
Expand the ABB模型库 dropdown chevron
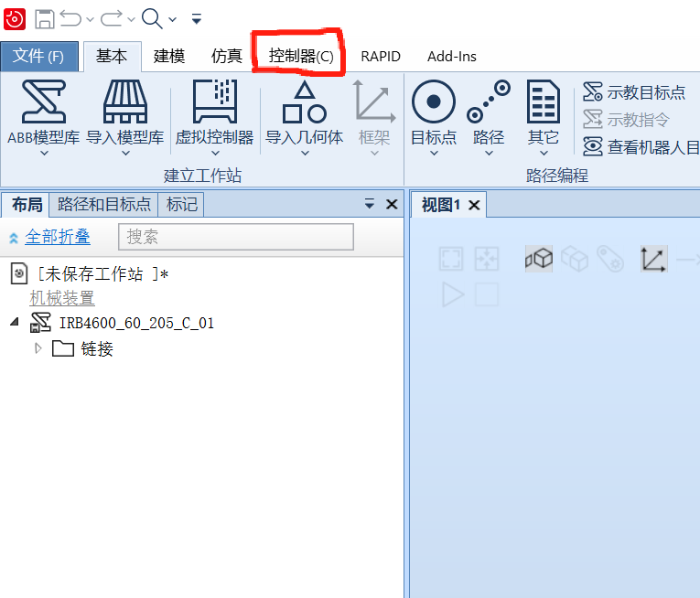click(x=44, y=153)
